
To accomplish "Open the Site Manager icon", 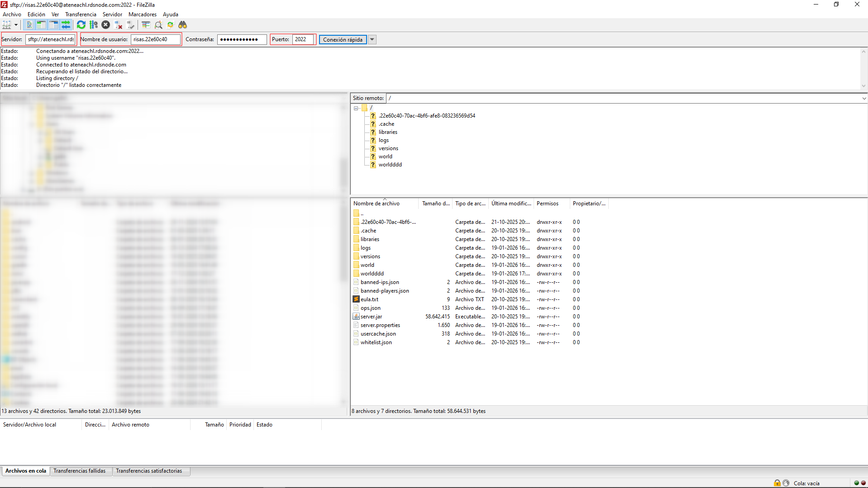I will (6, 25).
